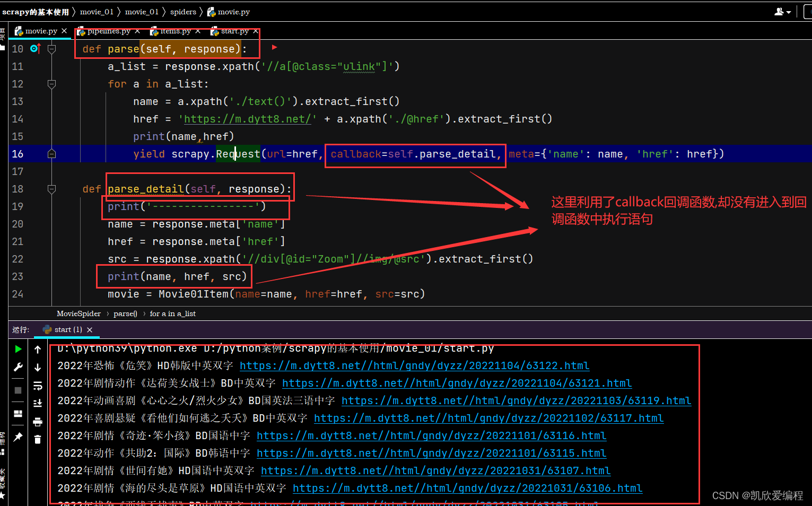The height and width of the screenshot is (506, 812).
Task: Open link ending 63119.html in console
Action: pos(516,400)
